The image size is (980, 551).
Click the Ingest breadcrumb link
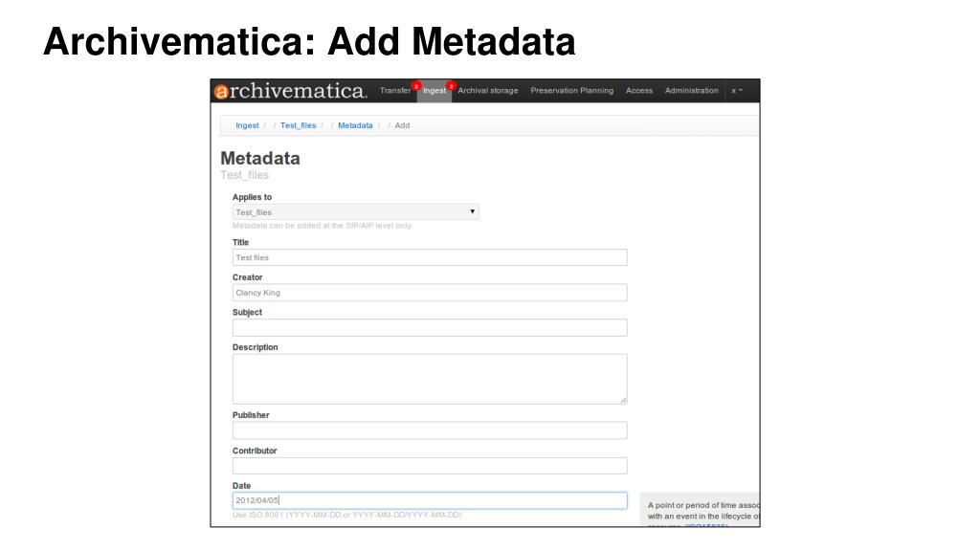pos(247,125)
